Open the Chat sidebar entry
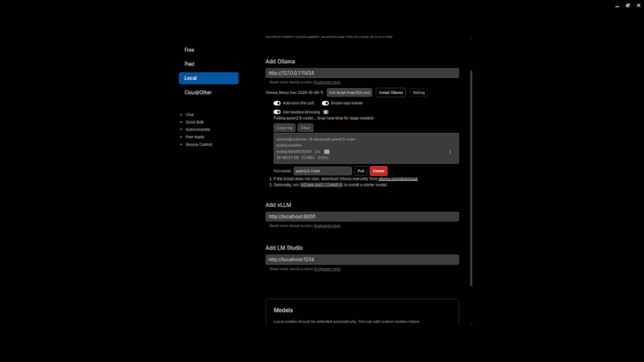644x362 pixels. point(190,115)
